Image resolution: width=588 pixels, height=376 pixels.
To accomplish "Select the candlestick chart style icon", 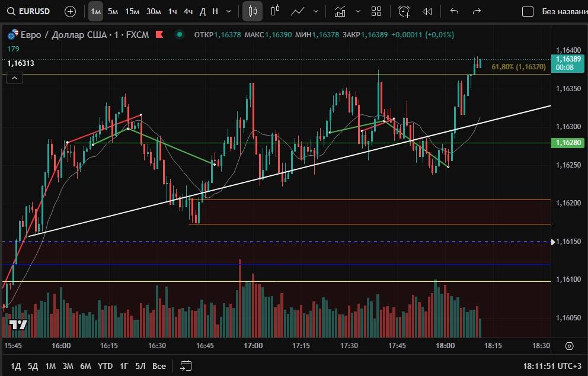I will click(253, 11).
